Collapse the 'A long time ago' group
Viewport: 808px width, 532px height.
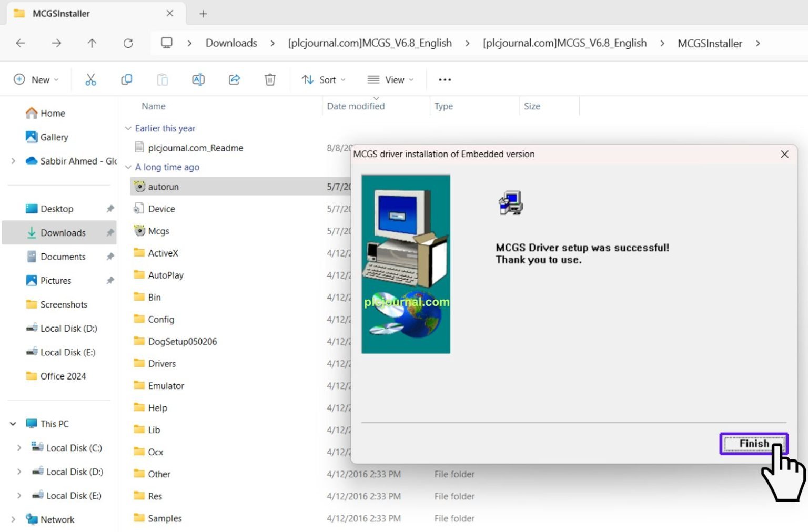pyautogui.click(x=128, y=167)
